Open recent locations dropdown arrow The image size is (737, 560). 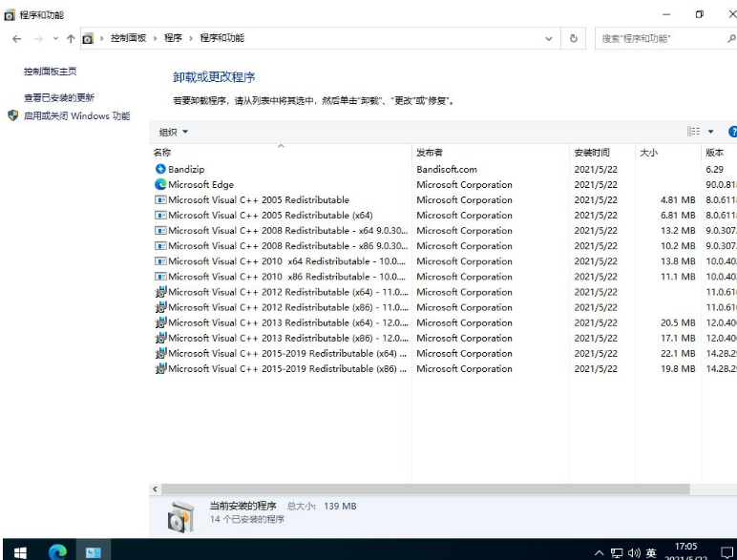(55, 38)
